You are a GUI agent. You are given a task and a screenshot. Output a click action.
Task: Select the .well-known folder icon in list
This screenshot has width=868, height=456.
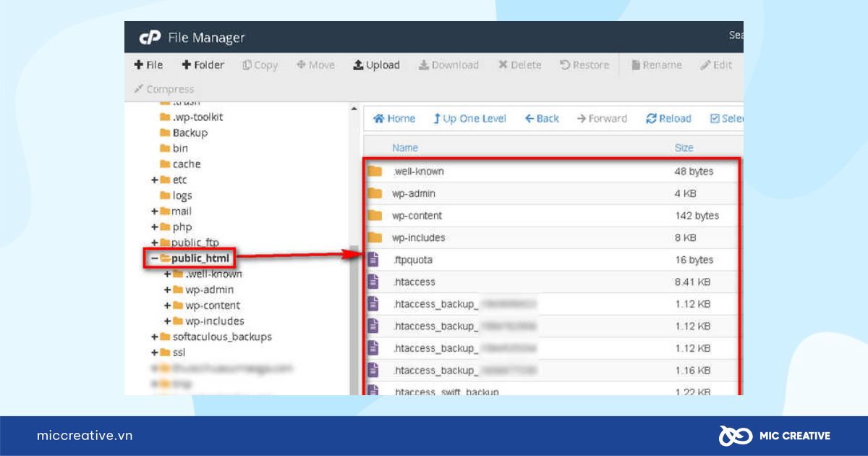click(374, 172)
